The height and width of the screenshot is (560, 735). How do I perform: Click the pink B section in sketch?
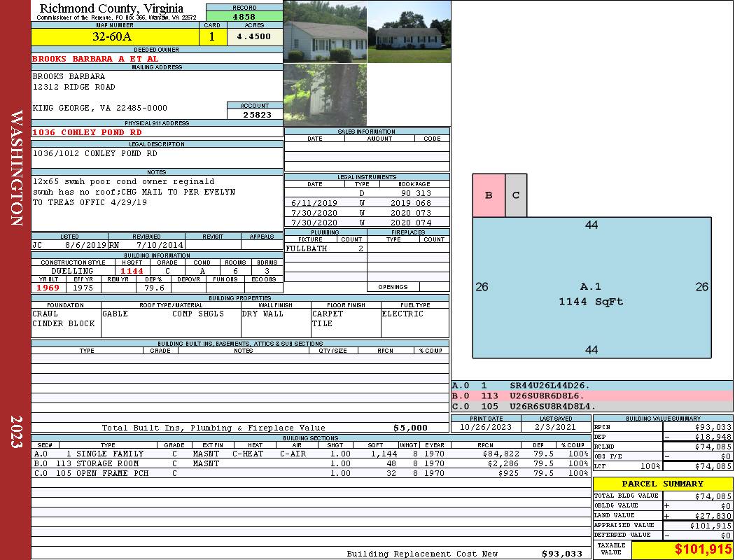pyautogui.click(x=489, y=195)
